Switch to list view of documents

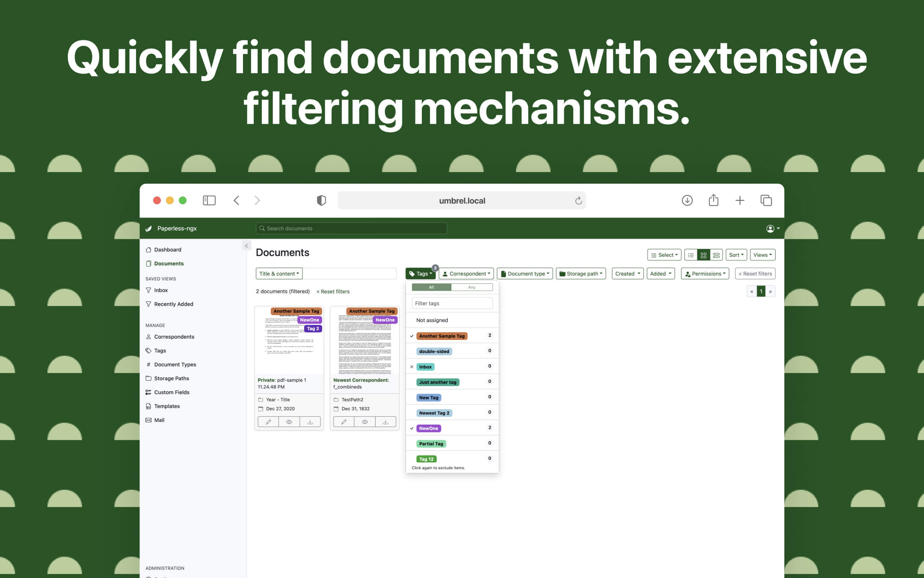[691, 254]
